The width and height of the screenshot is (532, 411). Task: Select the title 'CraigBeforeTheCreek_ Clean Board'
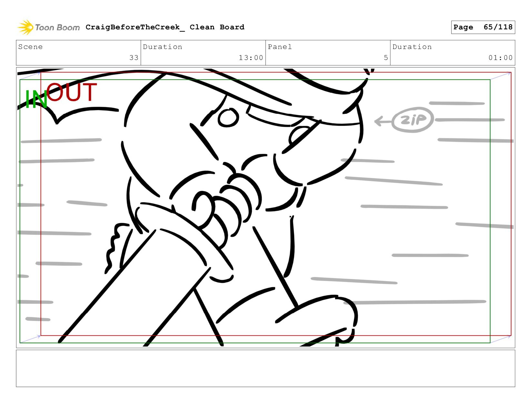(165, 27)
